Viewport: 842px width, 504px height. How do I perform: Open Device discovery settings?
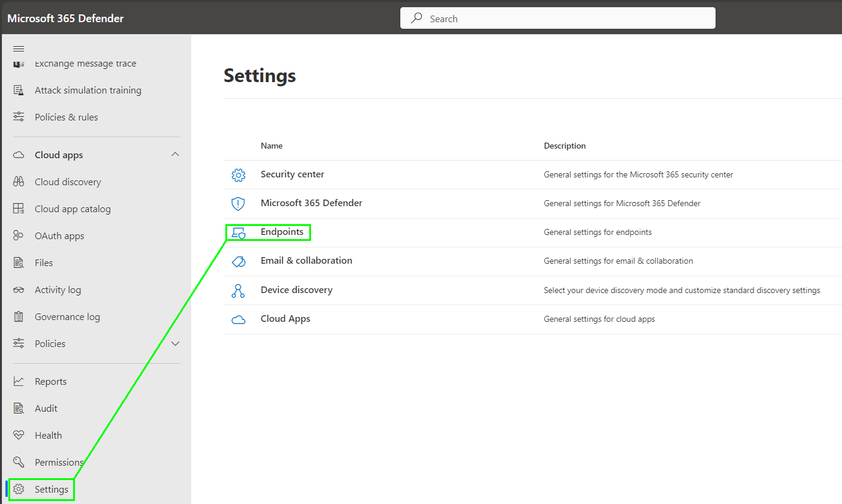click(296, 290)
